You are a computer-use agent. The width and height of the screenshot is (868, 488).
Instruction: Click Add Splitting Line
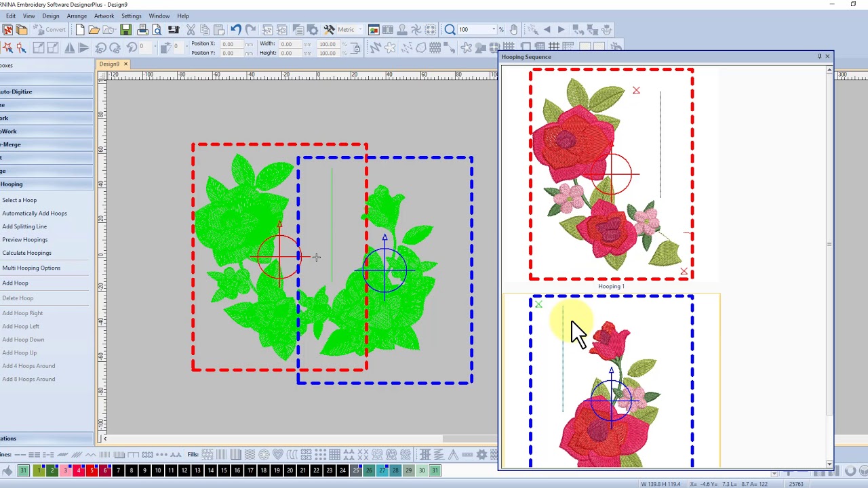click(24, 226)
